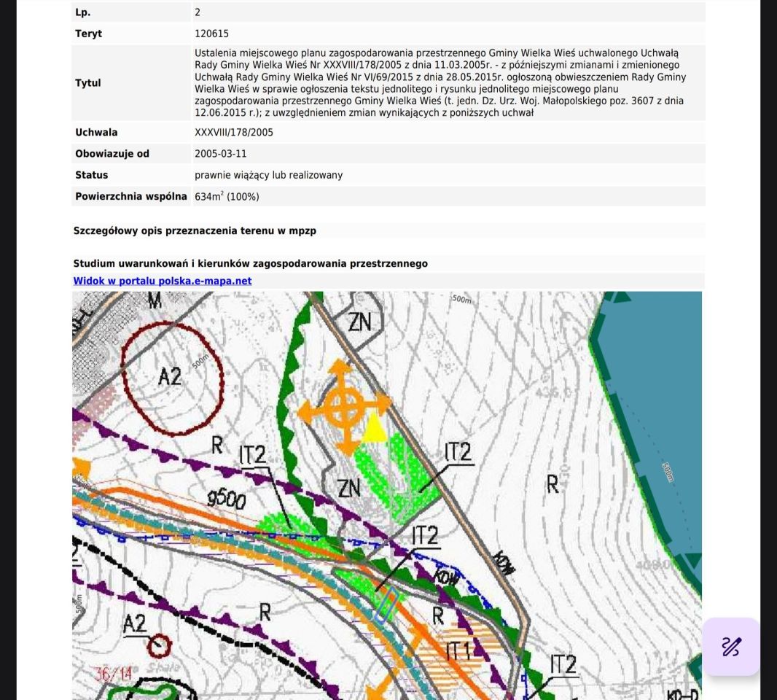This screenshot has width=777, height=700.
Task: Click the small dark red circle near lower A2
Action: point(160,645)
